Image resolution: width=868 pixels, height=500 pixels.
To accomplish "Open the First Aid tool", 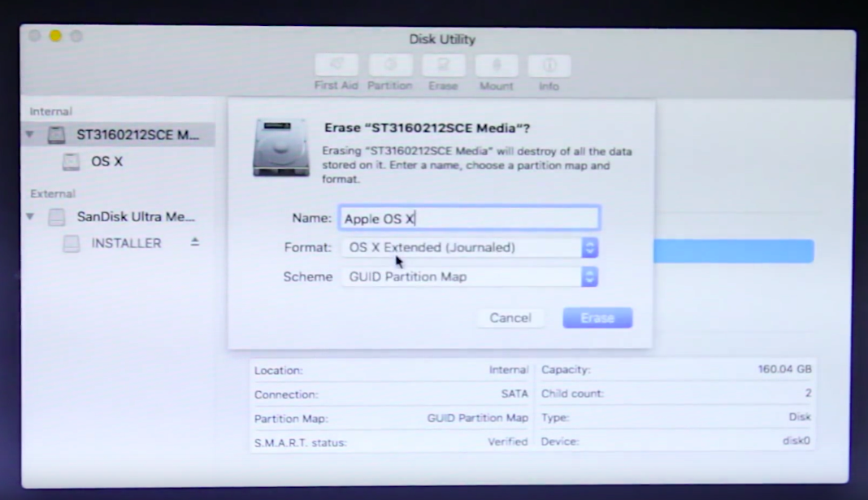I will [x=336, y=65].
